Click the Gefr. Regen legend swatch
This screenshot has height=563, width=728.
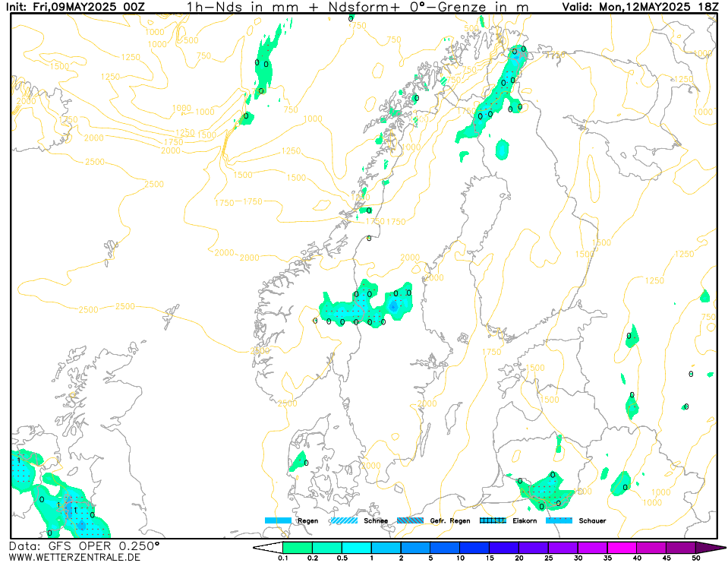(x=410, y=520)
